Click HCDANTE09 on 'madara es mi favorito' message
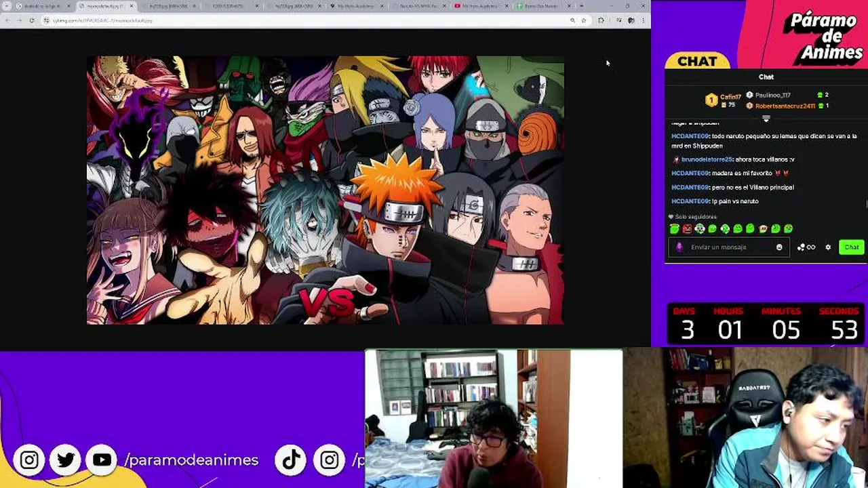The image size is (868, 488). point(690,174)
